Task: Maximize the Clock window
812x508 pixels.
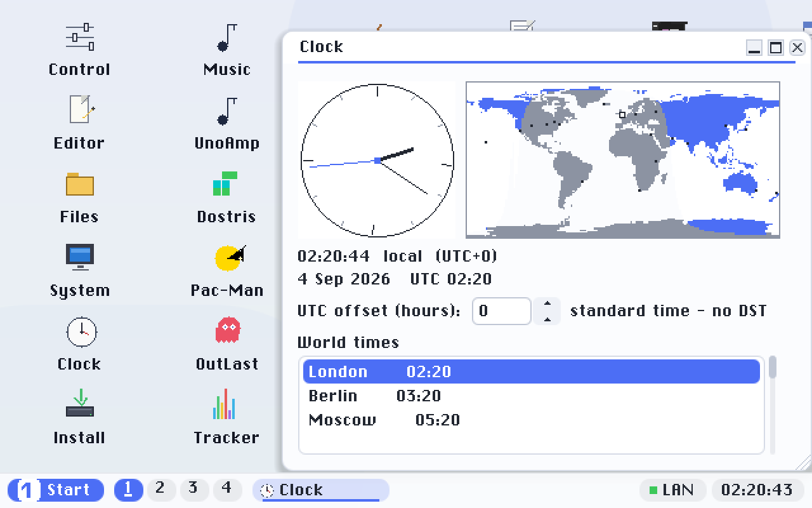Action: pos(776,48)
